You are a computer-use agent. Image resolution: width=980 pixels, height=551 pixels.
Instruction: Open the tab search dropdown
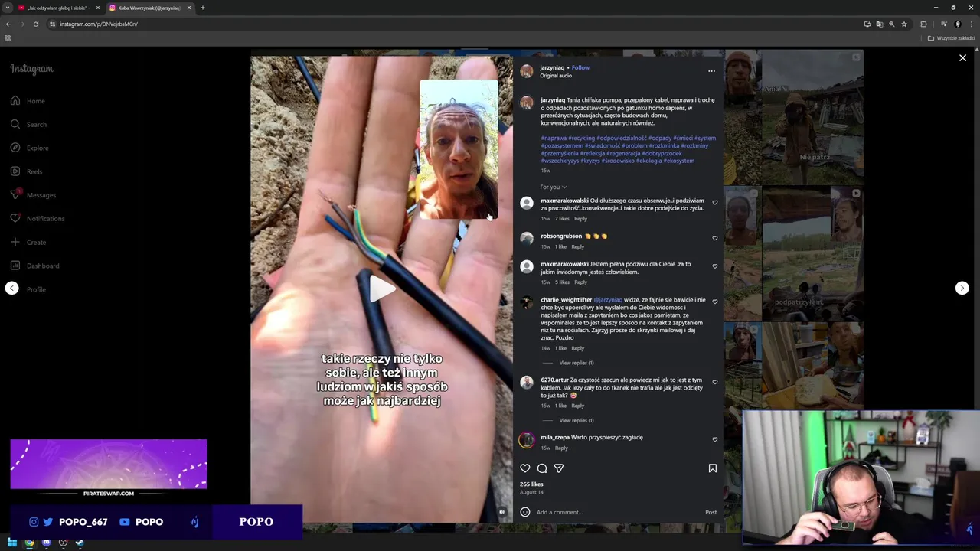point(8,8)
